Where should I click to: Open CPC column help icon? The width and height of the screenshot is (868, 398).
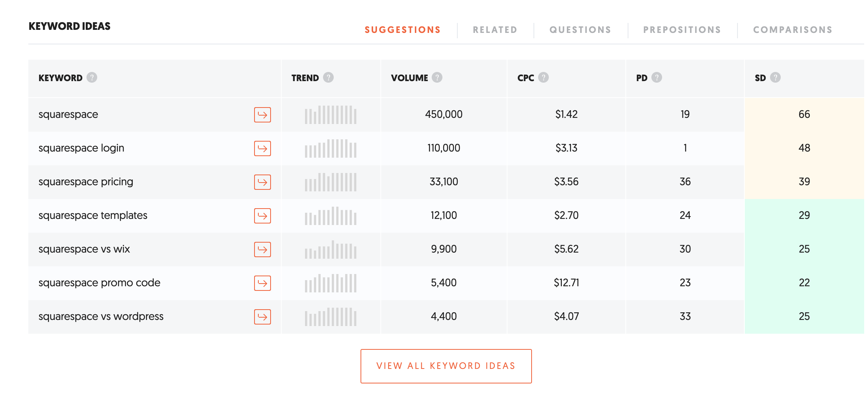[x=543, y=77]
